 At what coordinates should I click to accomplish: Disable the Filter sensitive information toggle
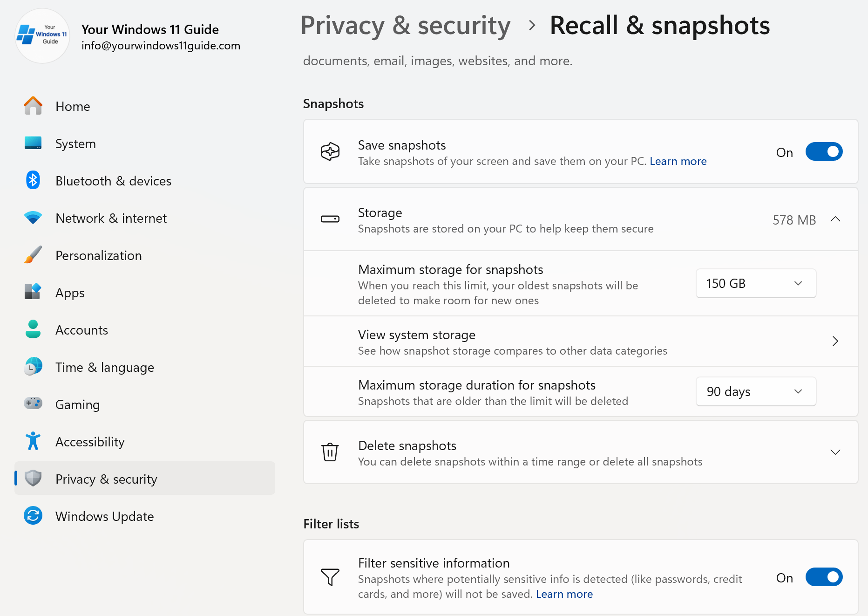[x=823, y=577]
